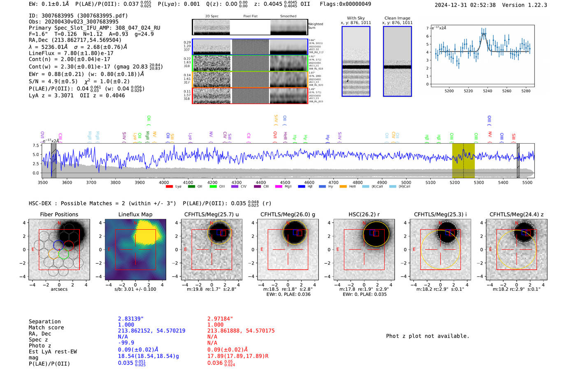Select the green-outlined 2D fiber spectrum row

[x=250, y=63]
